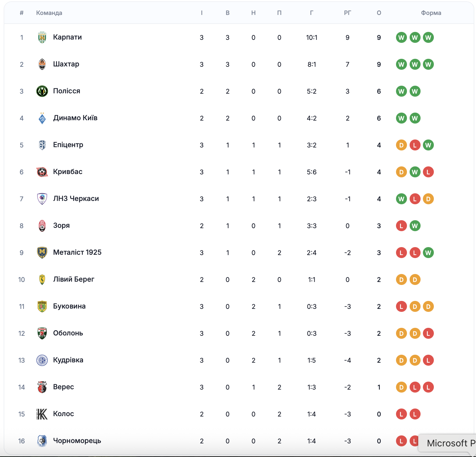
Task: Click the Оболонь team emblem
Action: coord(42,333)
